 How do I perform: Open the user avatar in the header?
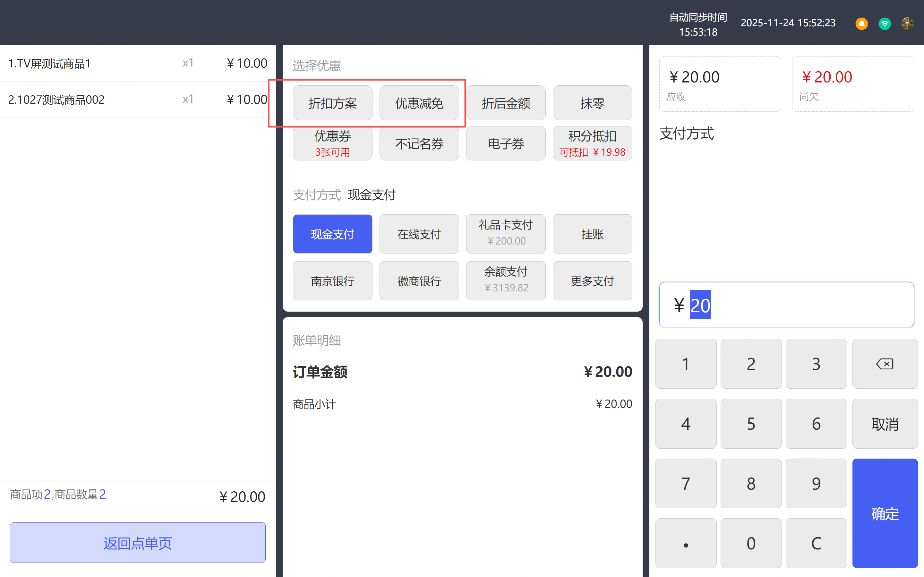907,23
